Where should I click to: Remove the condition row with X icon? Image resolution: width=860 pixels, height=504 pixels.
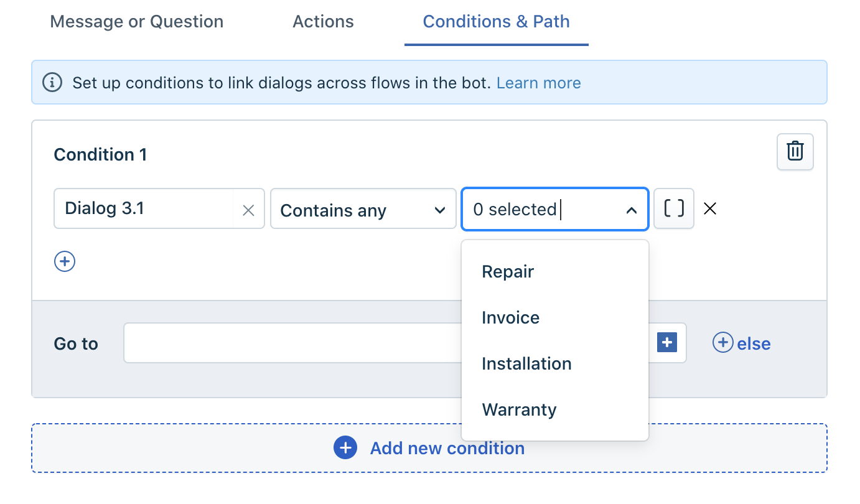point(709,208)
